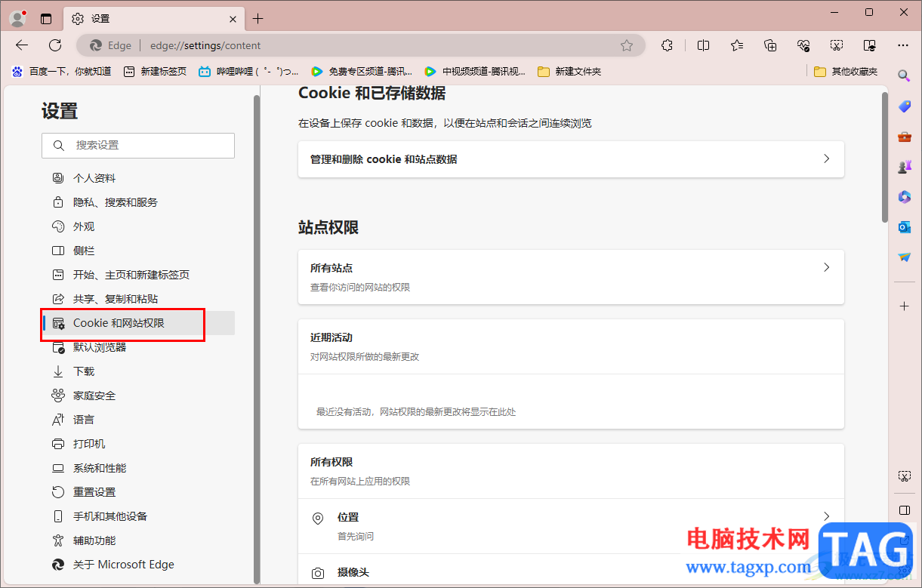Open 侧栏 settings

[138, 251]
